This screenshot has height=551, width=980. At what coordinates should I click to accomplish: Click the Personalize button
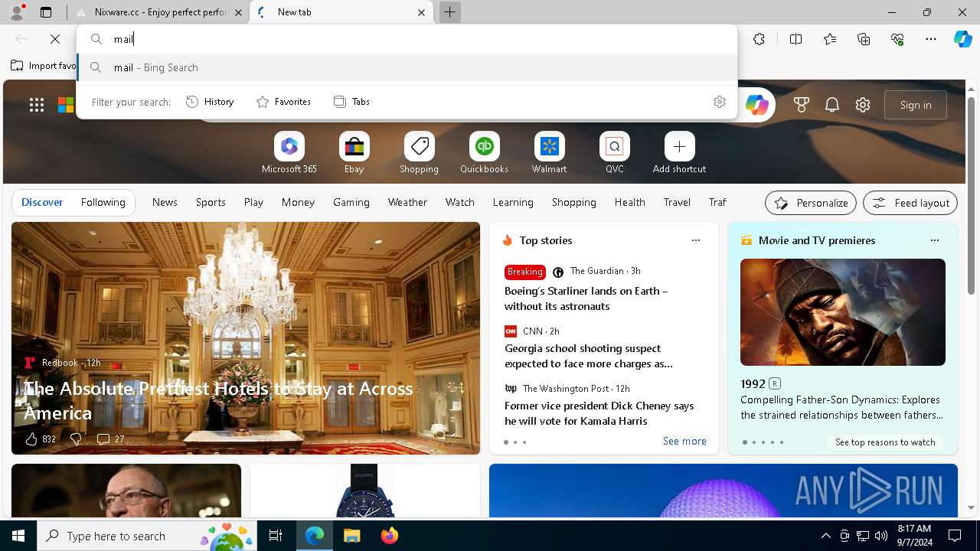811,203
